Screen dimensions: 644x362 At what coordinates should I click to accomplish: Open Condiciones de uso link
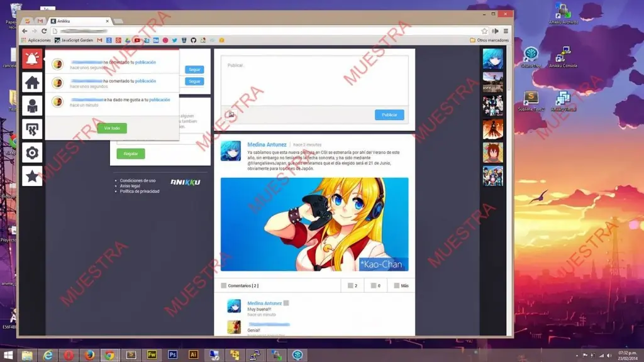point(138,180)
